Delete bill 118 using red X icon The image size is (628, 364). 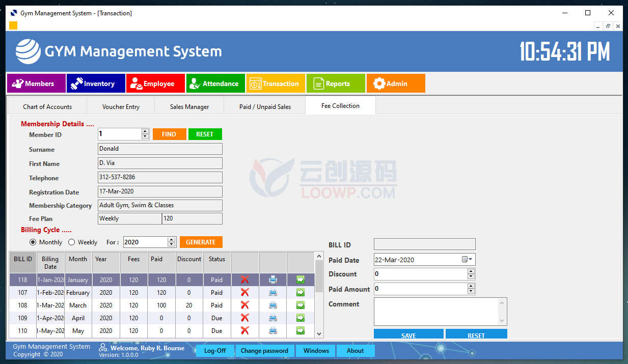click(x=245, y=279)
